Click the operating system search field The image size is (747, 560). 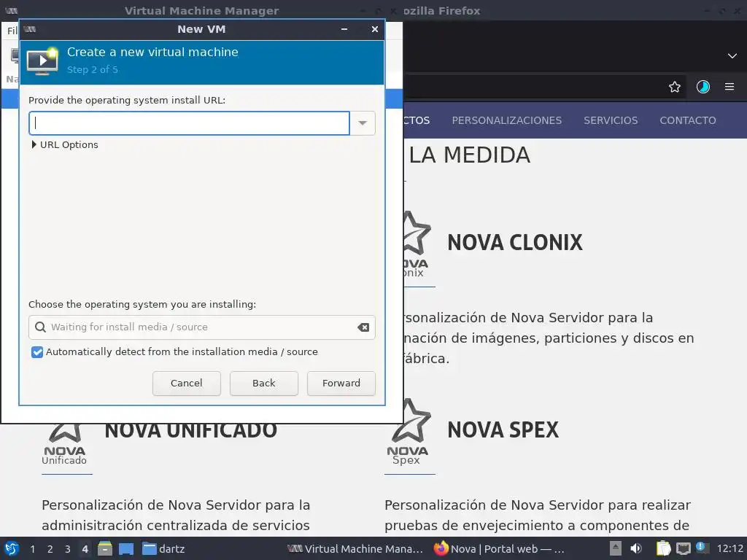pyautogui.click(x=202, y=327)
